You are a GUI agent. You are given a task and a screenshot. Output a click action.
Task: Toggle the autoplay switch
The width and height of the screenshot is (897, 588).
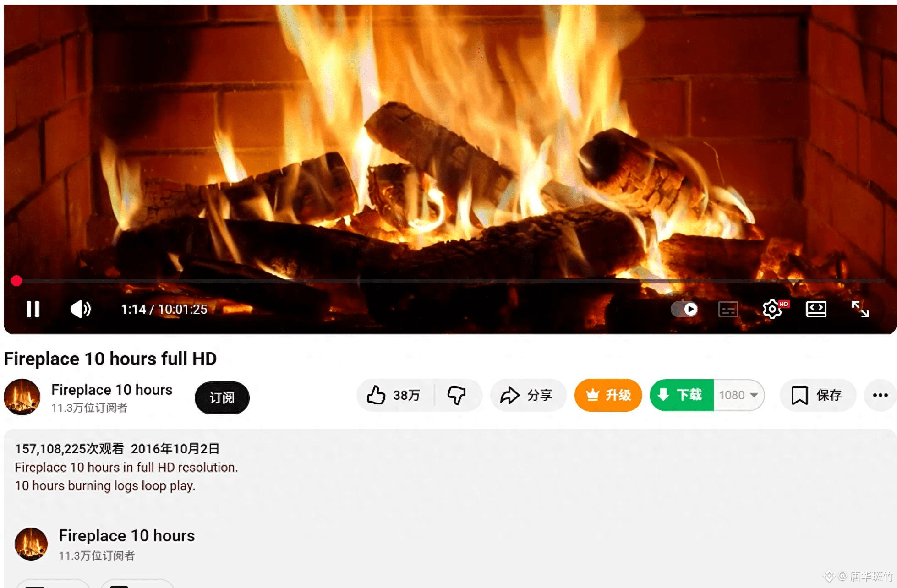684,309
